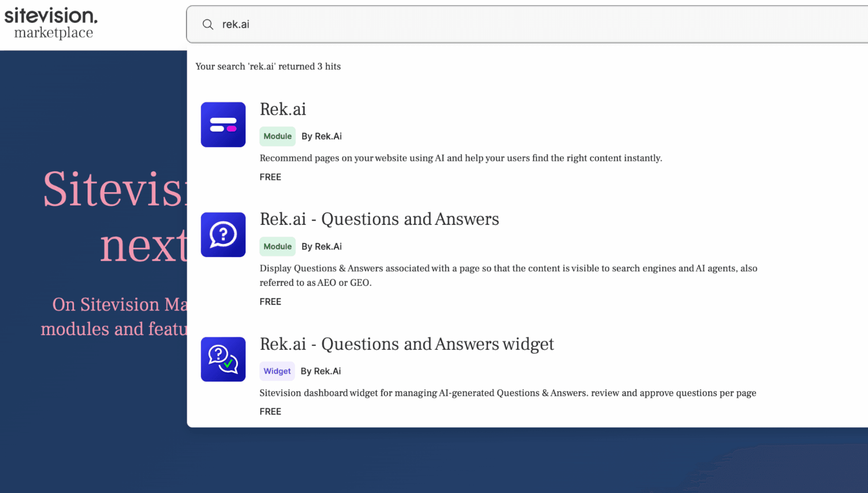
Task: Click FREE label under the widget result
Action: [x=270, y=412]
